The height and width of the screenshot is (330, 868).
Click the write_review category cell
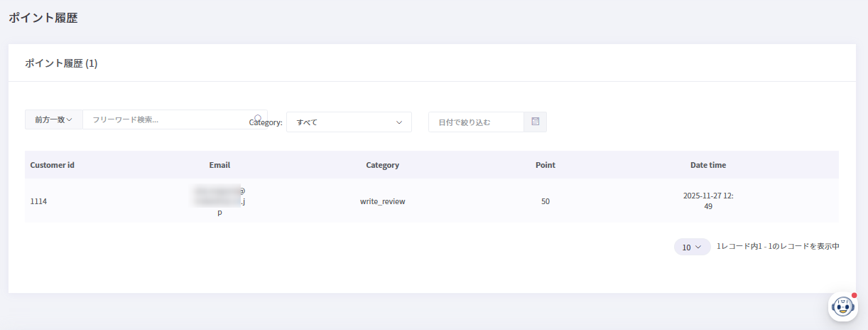[x=382, y=201]
